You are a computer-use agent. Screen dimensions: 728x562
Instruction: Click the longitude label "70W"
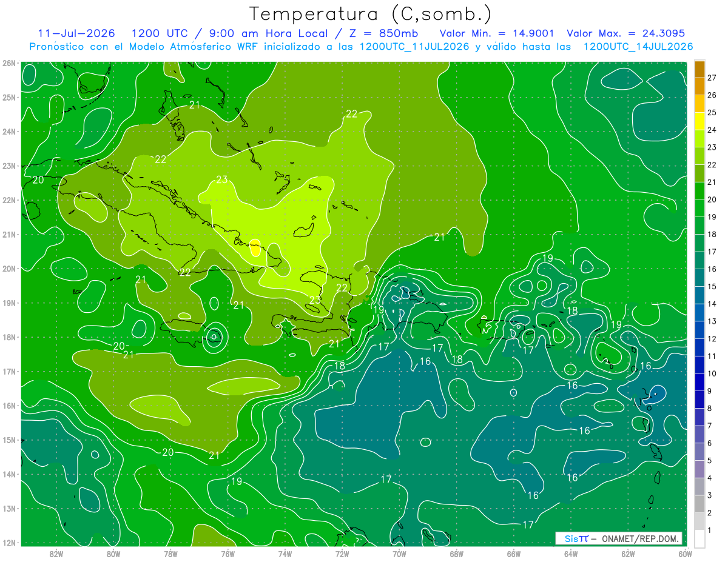(399, 554)
